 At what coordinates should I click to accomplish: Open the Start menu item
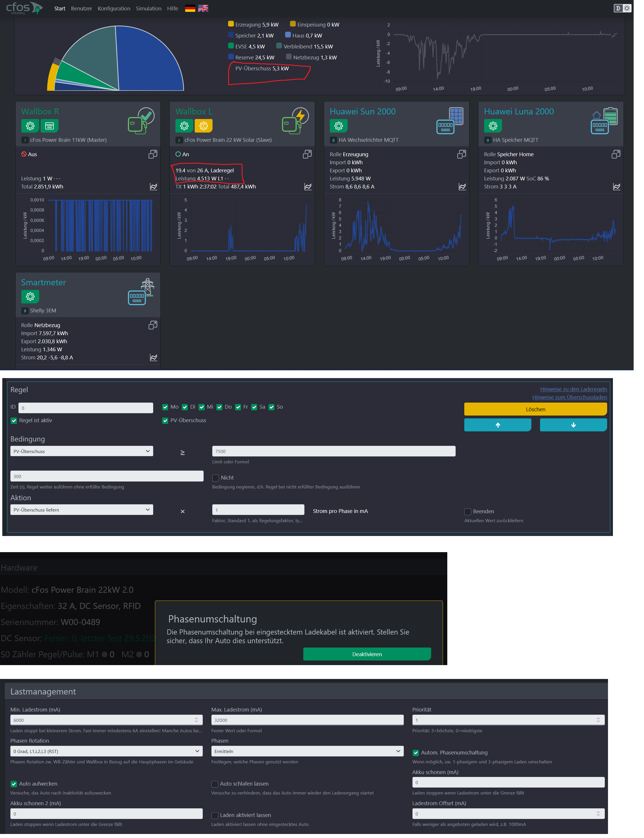(60, 8)
